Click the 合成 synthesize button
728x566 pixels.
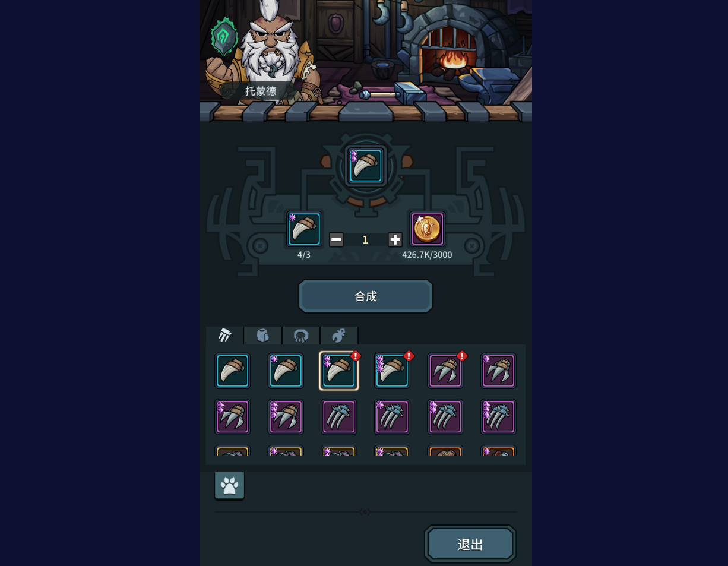pos(365,296)
